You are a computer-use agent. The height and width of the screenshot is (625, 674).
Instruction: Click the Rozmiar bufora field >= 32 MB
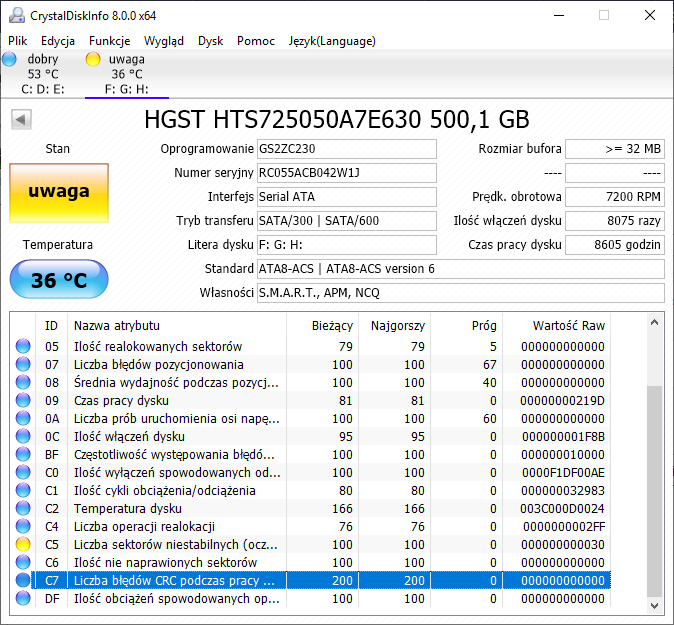tap(615, 149)
